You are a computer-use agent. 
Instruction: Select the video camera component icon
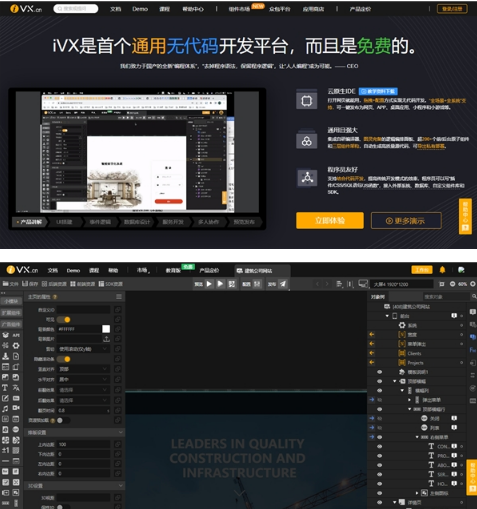16,408
